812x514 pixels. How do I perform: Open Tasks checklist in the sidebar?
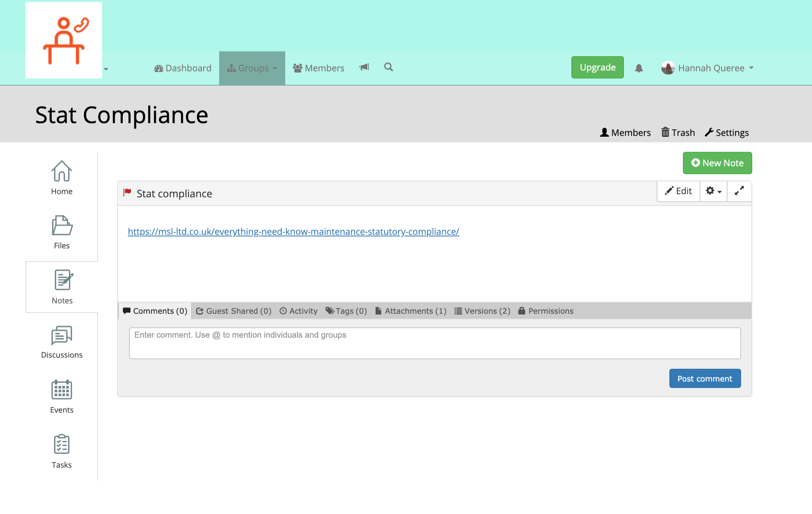62,451
